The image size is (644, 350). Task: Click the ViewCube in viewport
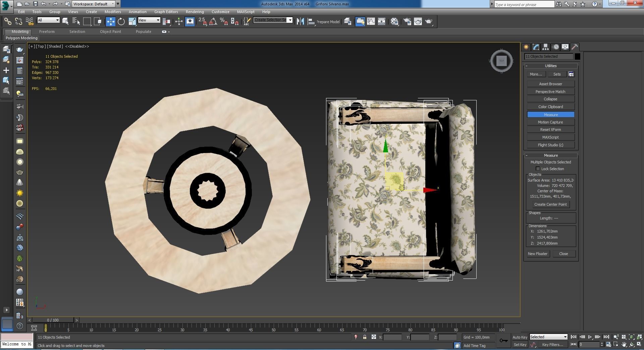coord(501,61)
